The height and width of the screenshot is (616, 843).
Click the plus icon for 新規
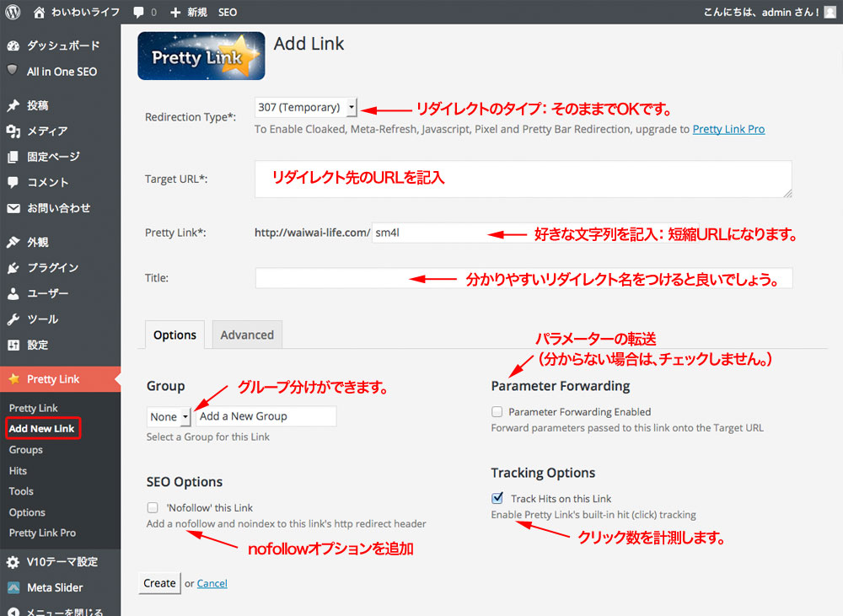[x=175, y=13]
